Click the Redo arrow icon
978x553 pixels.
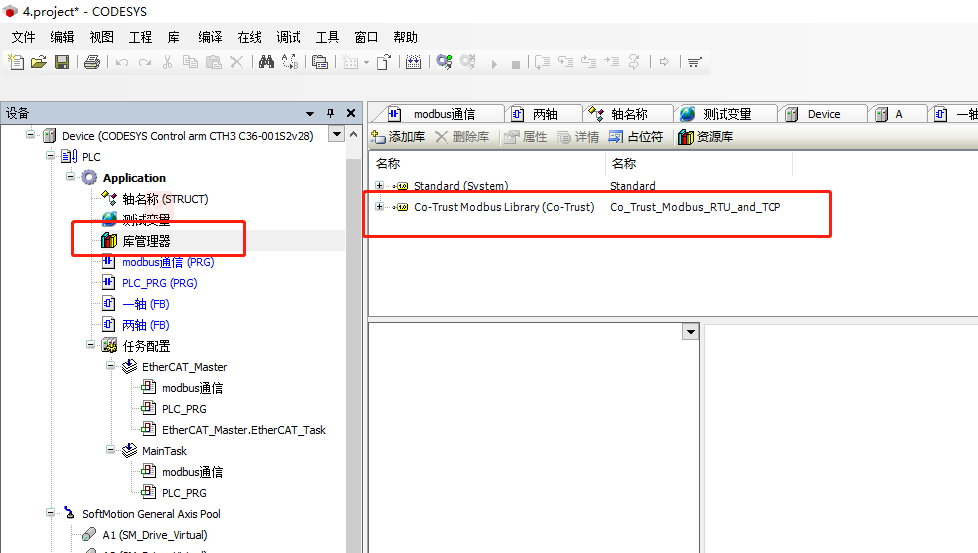pyautogui.click(x=145, y=62)
